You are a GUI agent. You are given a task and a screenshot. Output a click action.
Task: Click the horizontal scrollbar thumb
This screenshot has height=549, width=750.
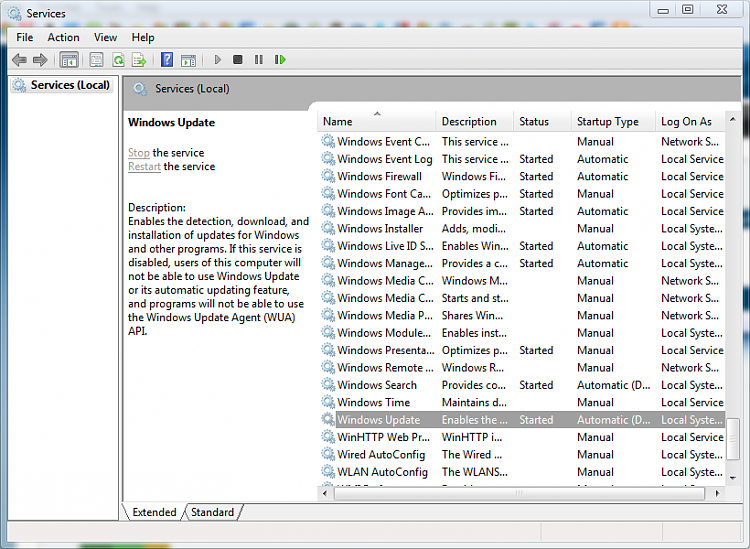[519, 494]
